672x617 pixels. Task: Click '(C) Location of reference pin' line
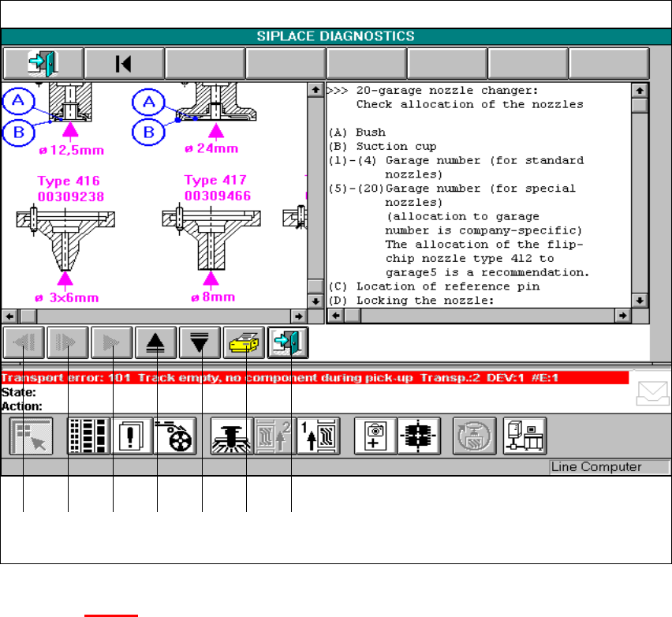coord(434,286)
